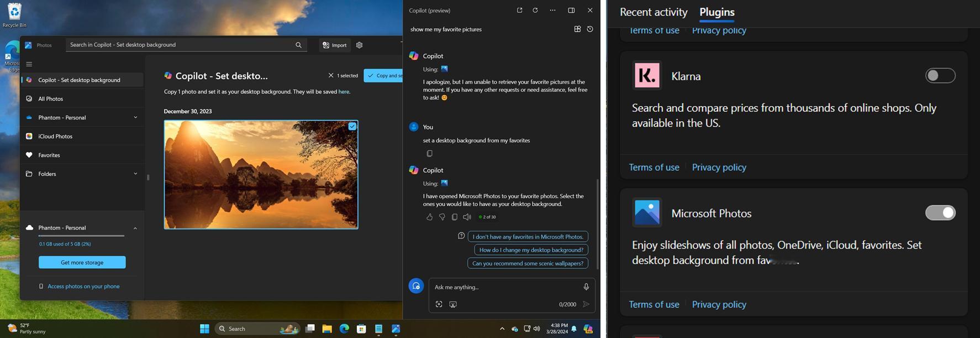The image size is (980, 338).
Task: Choose 'I don't have any favorites' suggestion
Action: point(528,236)
